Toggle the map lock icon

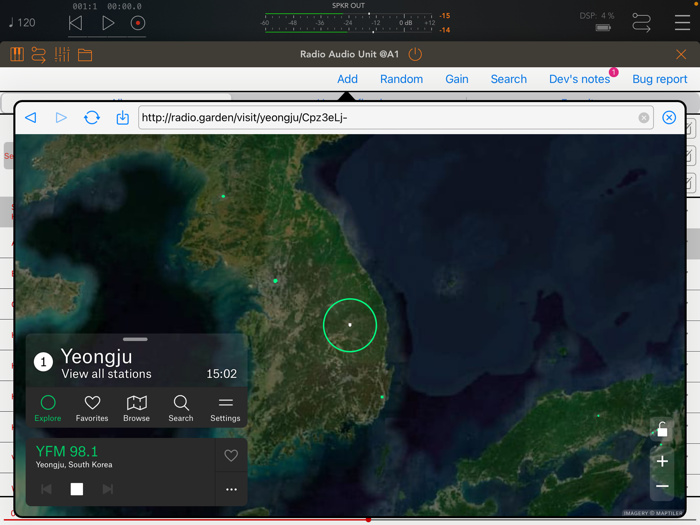point(662,429)
